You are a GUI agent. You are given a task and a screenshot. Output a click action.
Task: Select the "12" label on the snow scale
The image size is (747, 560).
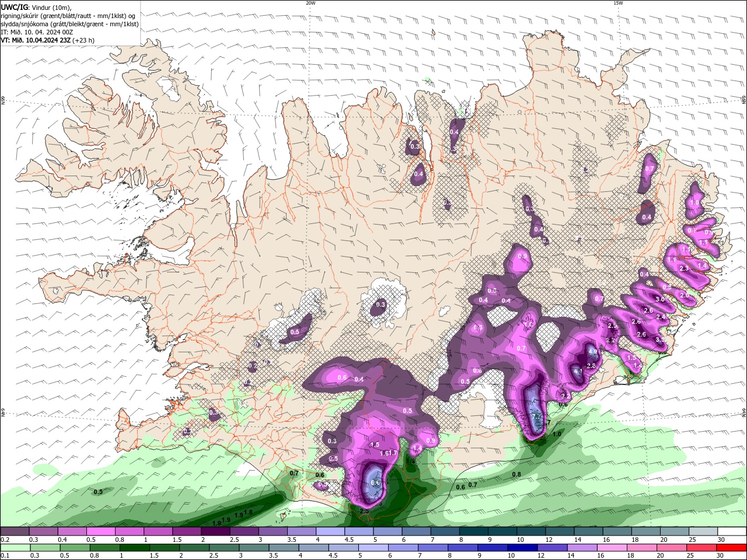(x=549, y=540)
